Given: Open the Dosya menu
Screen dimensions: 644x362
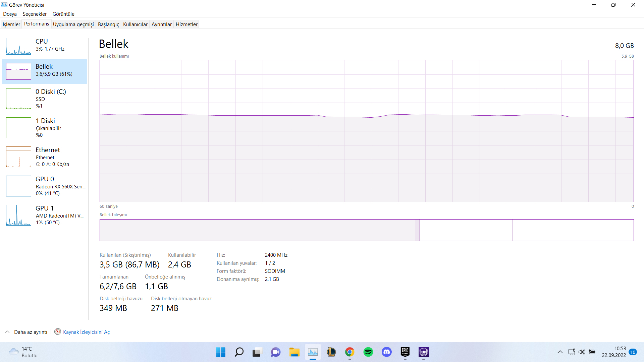Looking at the screenshot, I should click(10, 14).
